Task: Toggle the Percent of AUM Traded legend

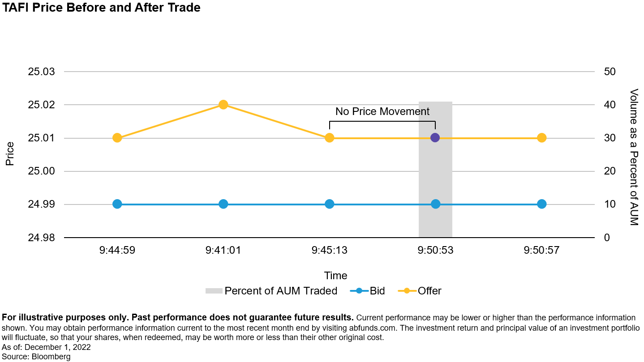Action: 271,291
